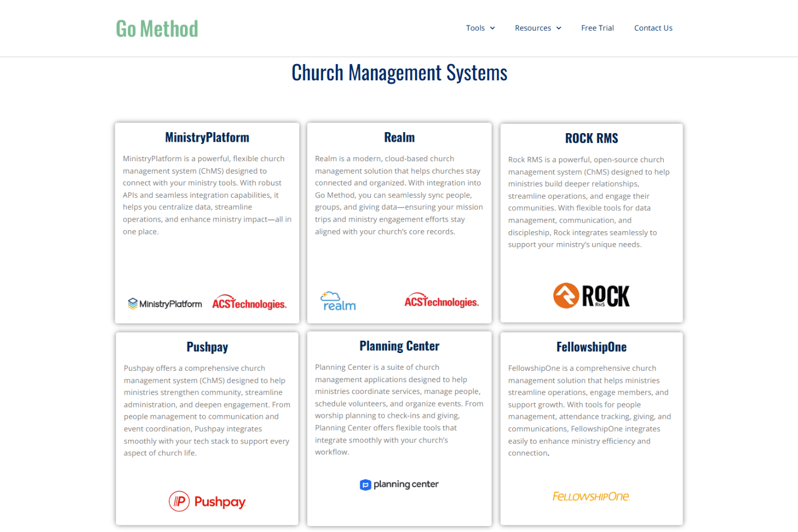Click the Pushpay logo

pos(207,501)
